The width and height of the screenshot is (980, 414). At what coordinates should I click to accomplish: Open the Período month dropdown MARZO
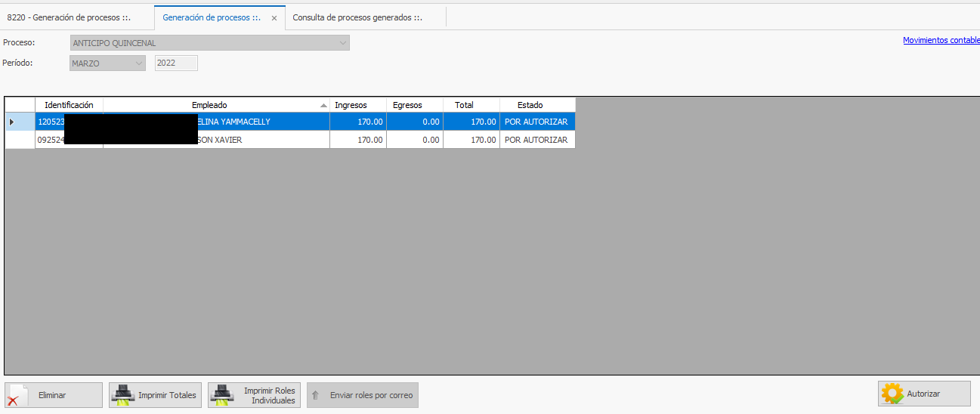tap(139, 63)
